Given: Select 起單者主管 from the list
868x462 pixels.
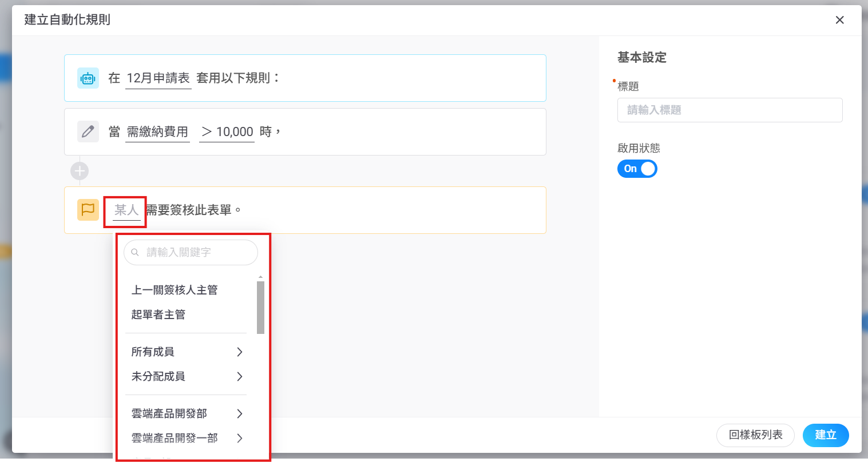Looking at the screenshot, I should (158, 314).
